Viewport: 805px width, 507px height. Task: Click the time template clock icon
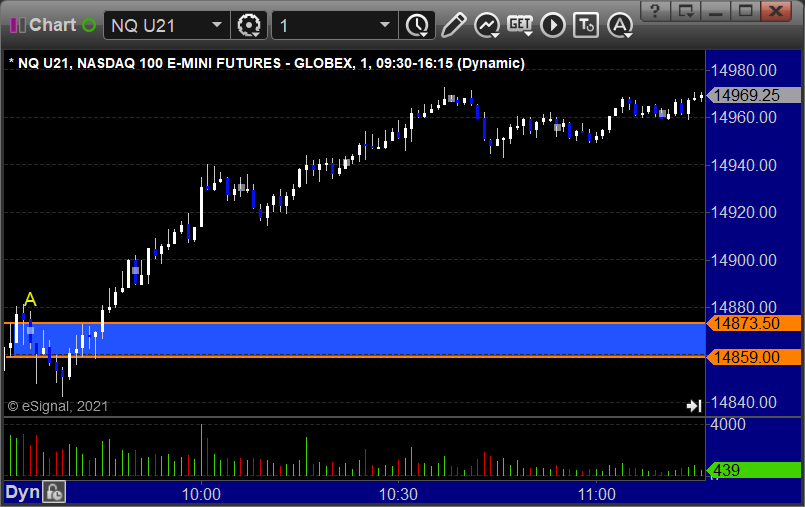click(417, 25)
